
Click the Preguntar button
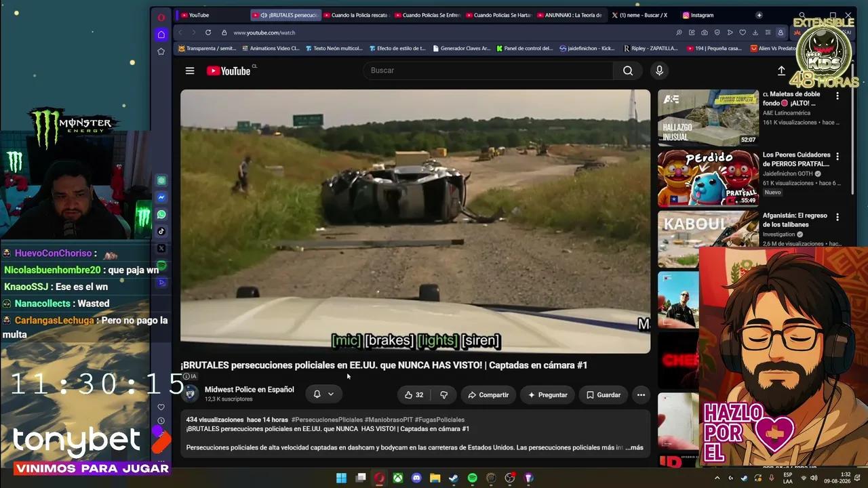(547, 394)
